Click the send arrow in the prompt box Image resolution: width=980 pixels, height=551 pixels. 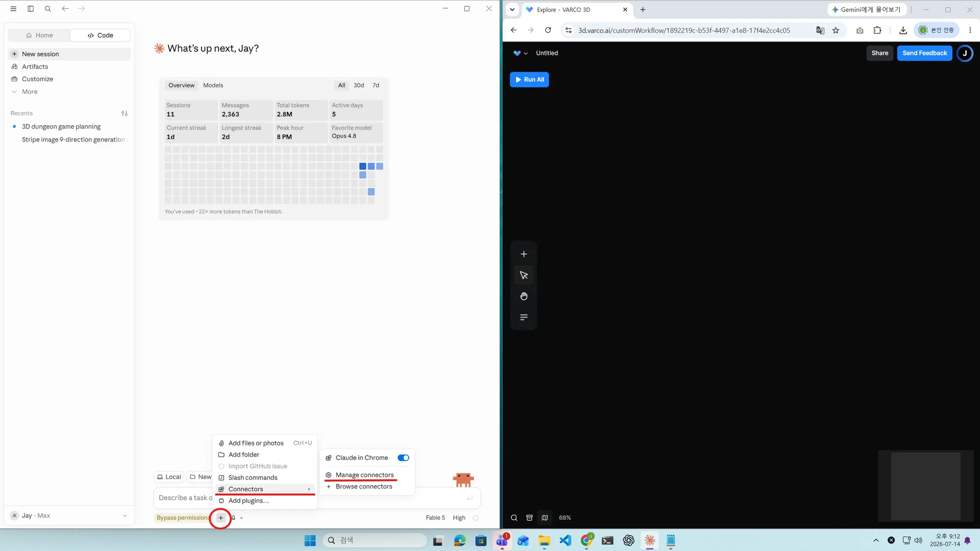click(470, 498)
